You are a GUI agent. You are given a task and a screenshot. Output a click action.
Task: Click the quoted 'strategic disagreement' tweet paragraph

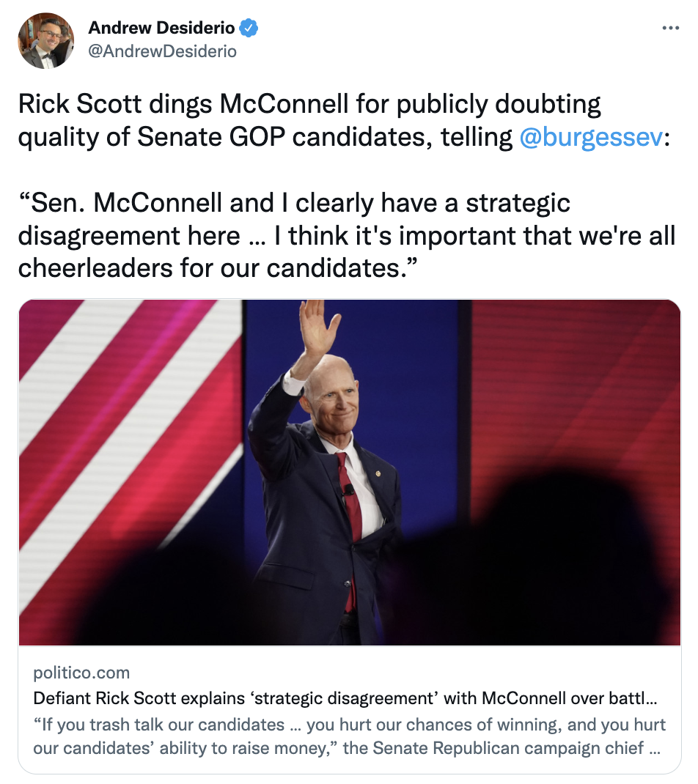(345, 235)
